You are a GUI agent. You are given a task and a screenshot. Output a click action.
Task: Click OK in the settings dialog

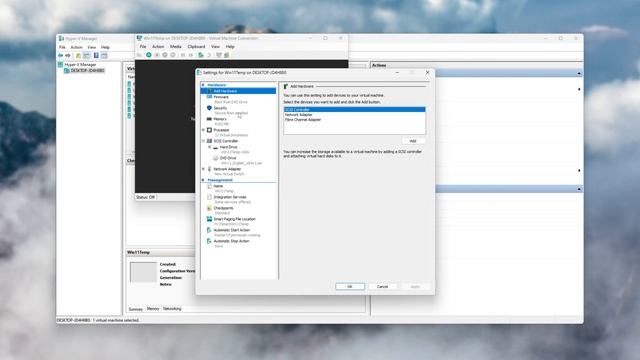point(350,287)
